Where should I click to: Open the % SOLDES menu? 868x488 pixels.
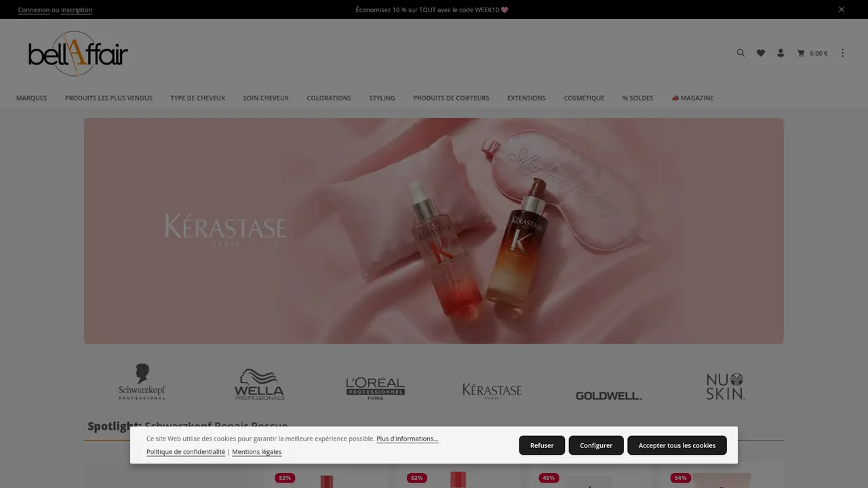click(638, 98)
